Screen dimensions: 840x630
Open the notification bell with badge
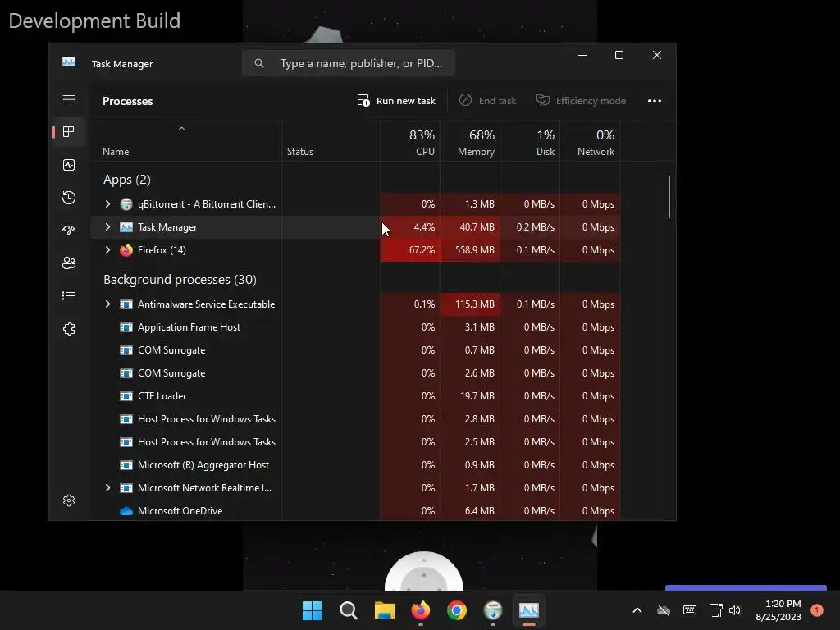click(x=817, y=610)
